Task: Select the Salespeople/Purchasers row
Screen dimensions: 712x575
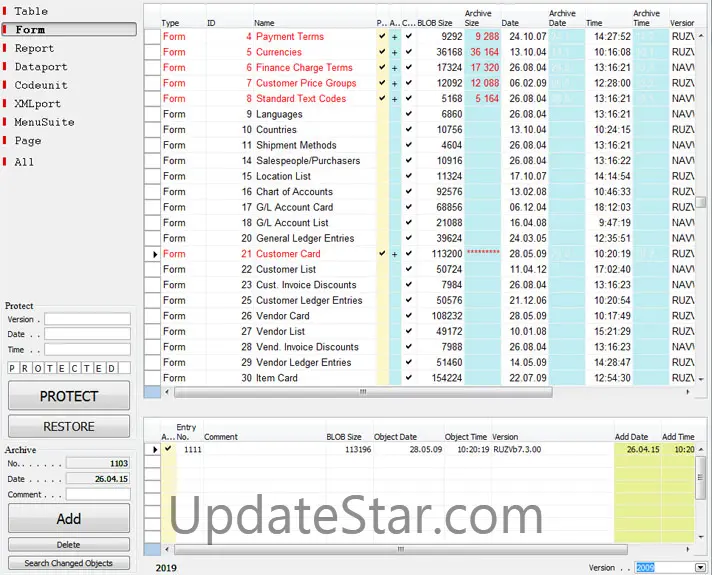Action: click(420, 161)
